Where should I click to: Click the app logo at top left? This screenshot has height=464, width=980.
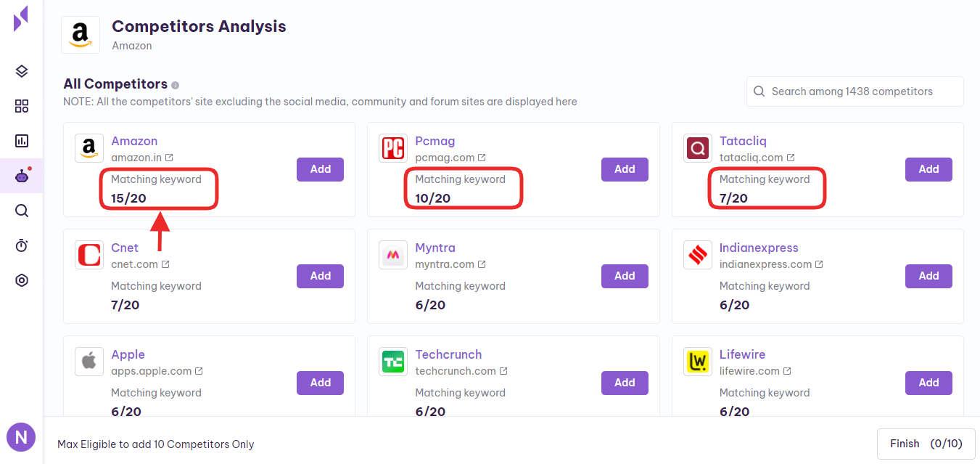[x=21, y=18]
